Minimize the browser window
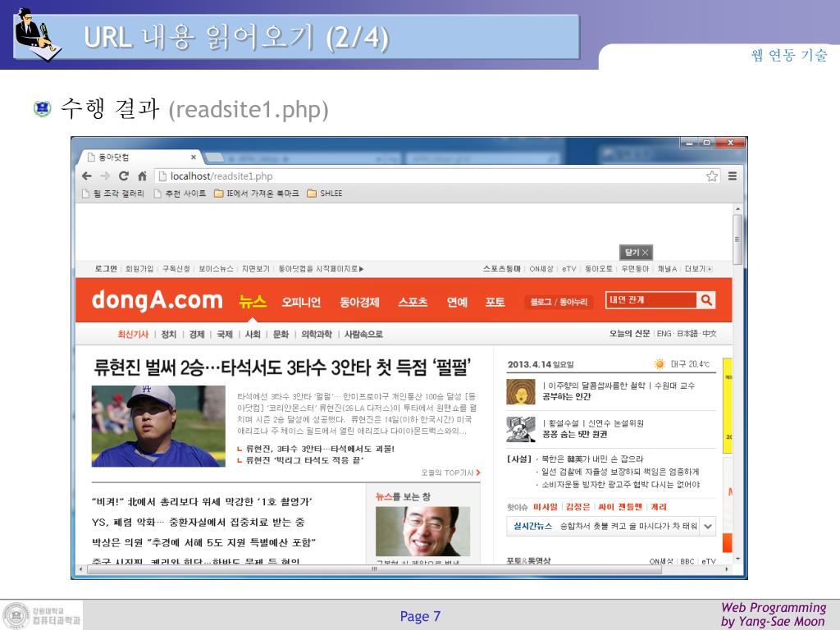The image size is (840, 630). [x=689, y=143]
